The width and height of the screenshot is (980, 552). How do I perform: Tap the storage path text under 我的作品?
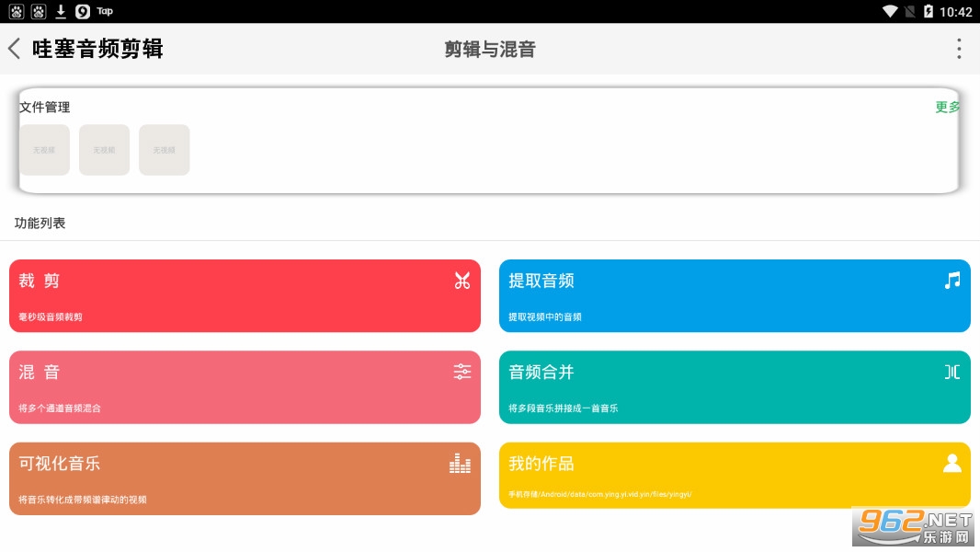600,494
